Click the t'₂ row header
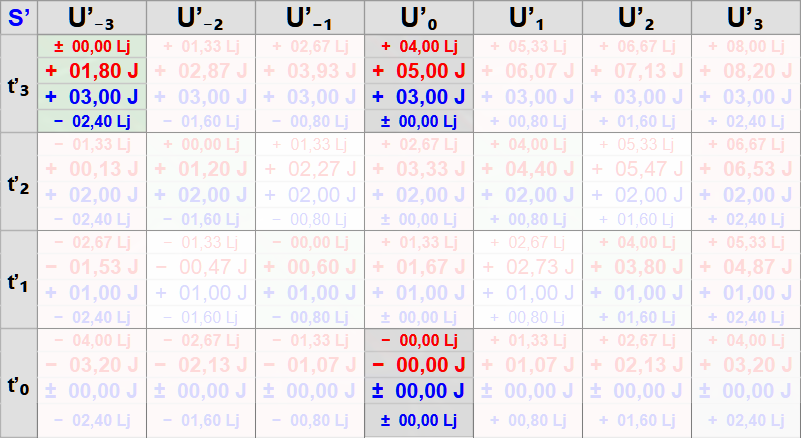This screenshot has width=801, height=438. tap(19, 182)
